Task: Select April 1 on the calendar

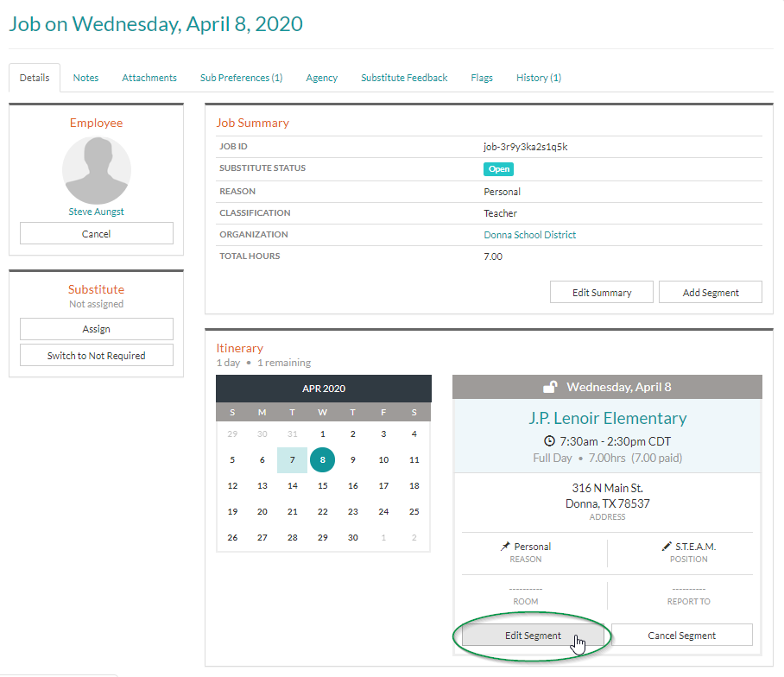Action: click(x=323, y=433)
